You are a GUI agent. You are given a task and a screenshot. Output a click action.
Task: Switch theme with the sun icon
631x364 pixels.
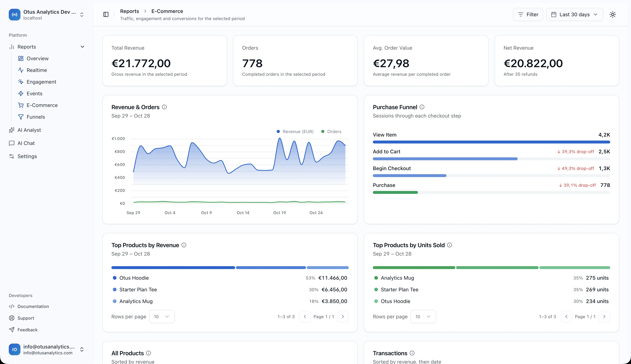[x=613, y=14]
